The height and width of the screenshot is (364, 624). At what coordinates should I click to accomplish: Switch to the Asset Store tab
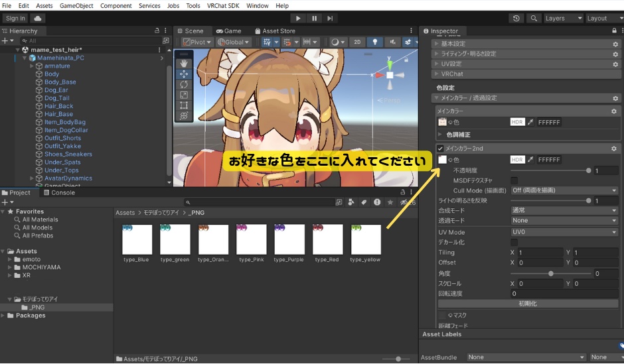pyautogui.click(x=275, y=30)
